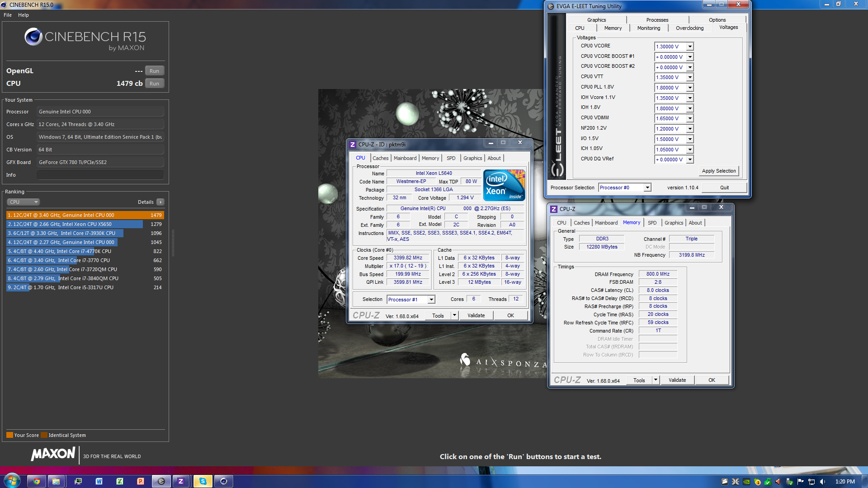Switch to SPD tab in CPU-Z Memory window
The width and height of the screenshot is (868, 488).
click(652, 223)
